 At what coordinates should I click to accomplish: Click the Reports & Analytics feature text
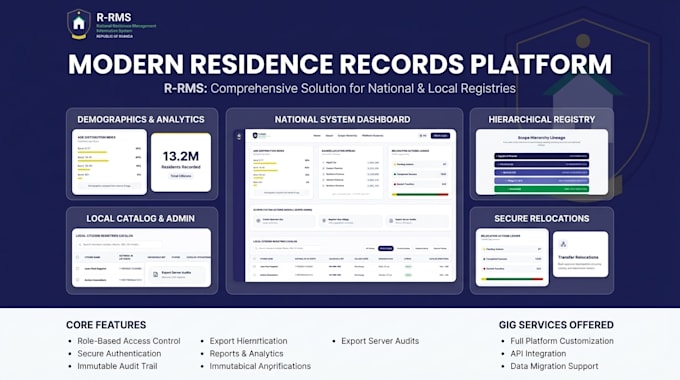246,354
